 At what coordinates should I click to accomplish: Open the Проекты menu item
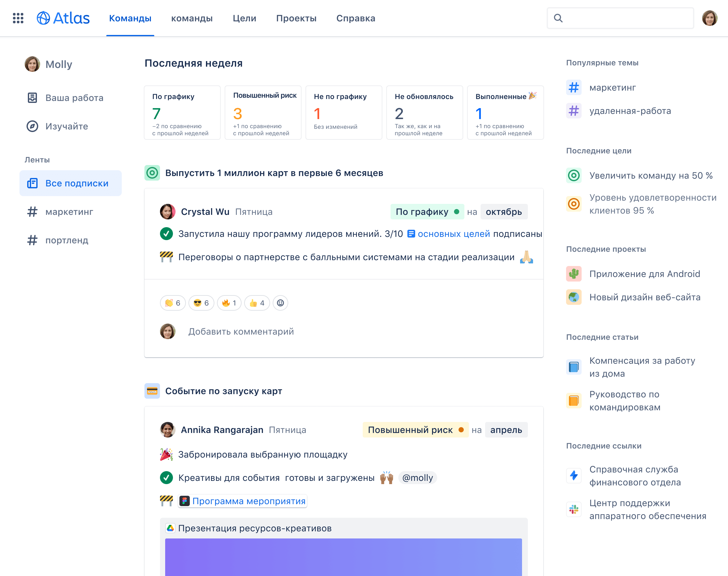click(x=296, y=18)
